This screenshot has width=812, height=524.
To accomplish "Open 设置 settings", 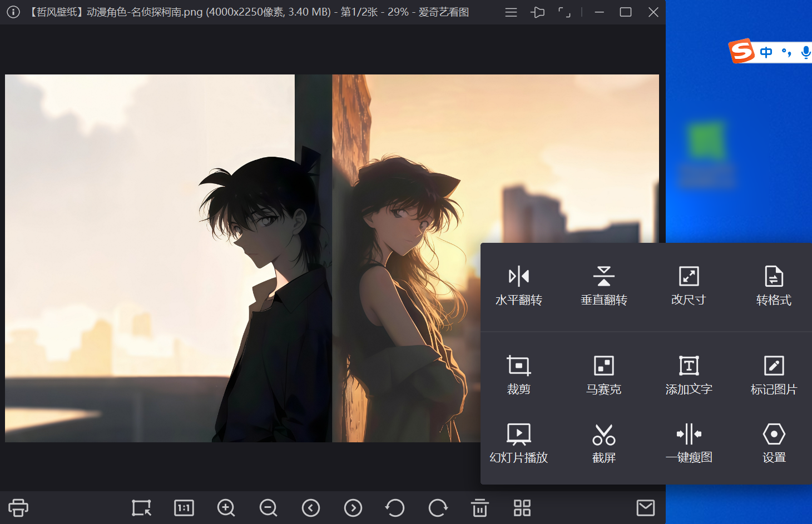I will [774, 443].
